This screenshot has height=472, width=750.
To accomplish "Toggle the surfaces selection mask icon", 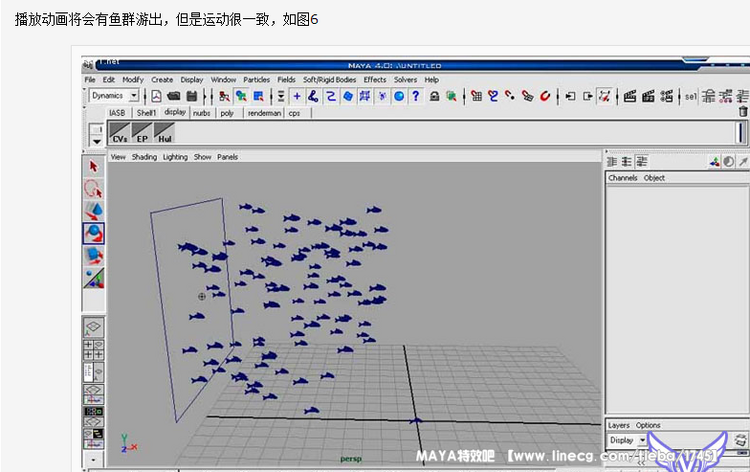I will [x=348, y=96].
